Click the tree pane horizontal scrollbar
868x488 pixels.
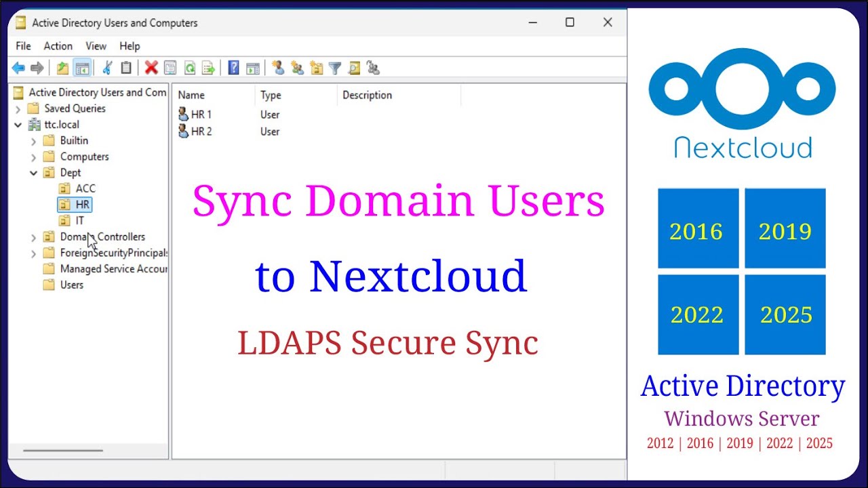[x=62, y=450]
